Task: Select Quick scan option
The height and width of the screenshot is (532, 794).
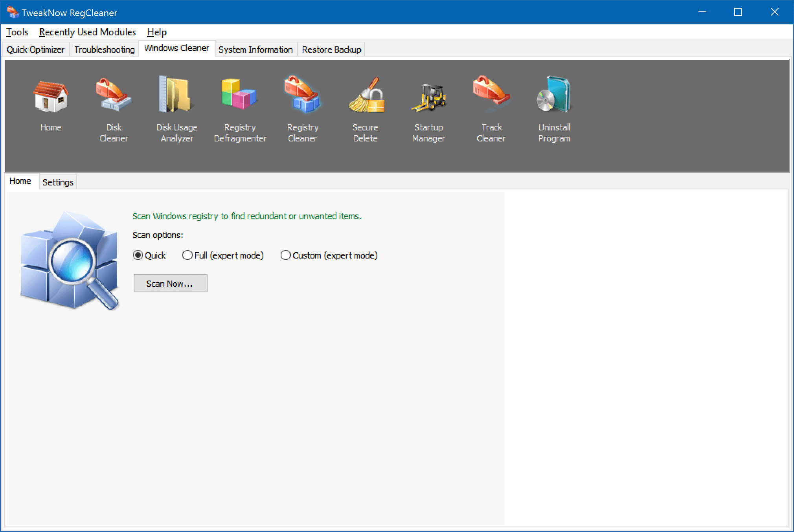Action: point(138,255)
